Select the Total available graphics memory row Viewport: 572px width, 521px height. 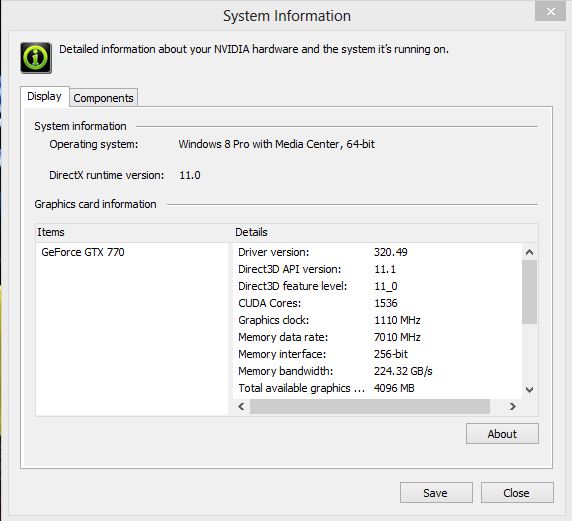click(x=378, y=388)
